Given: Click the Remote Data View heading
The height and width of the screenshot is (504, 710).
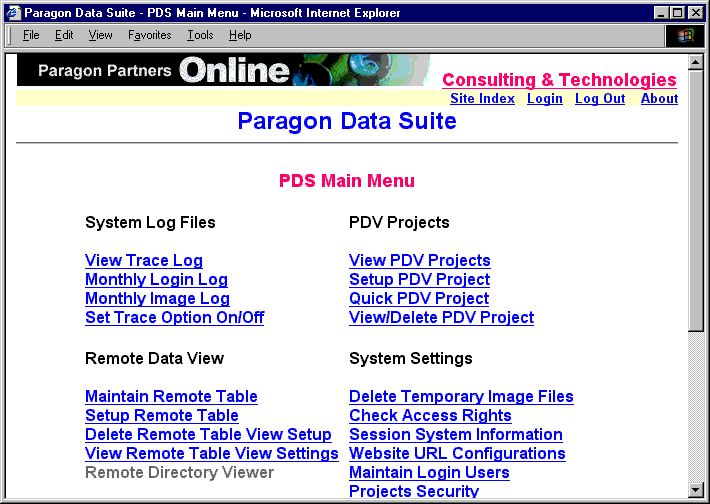Looking at the screenshot, I should click(154, 359).
